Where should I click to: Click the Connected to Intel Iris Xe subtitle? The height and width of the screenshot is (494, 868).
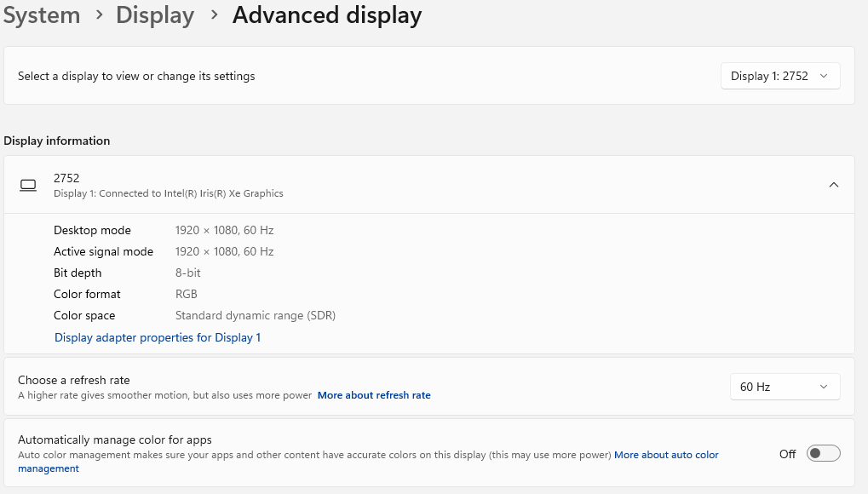click(169, 193)
